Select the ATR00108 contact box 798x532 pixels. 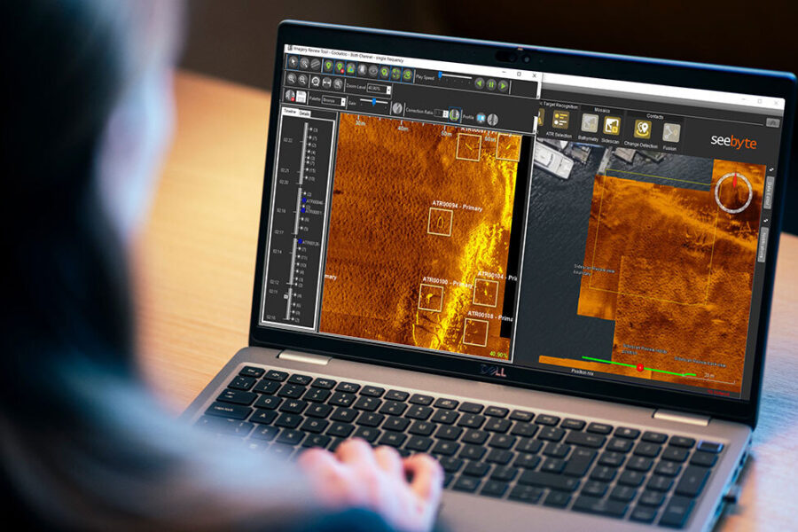476,332
